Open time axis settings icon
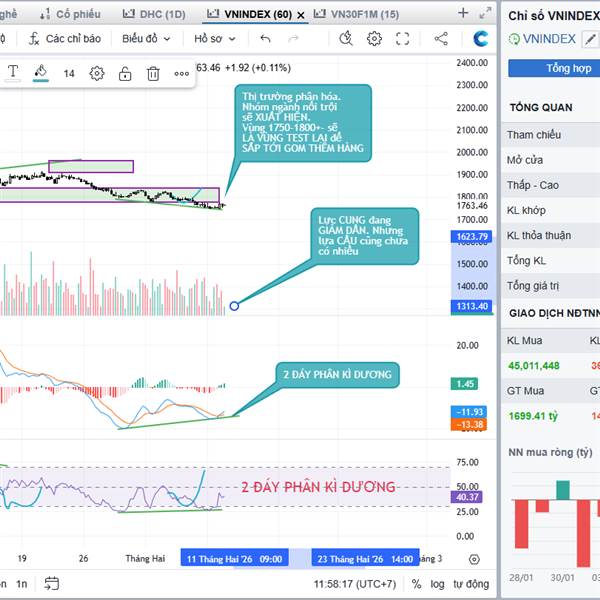This screenshot has height=600, width=600. pyautogui.click(x=474, y=559)
